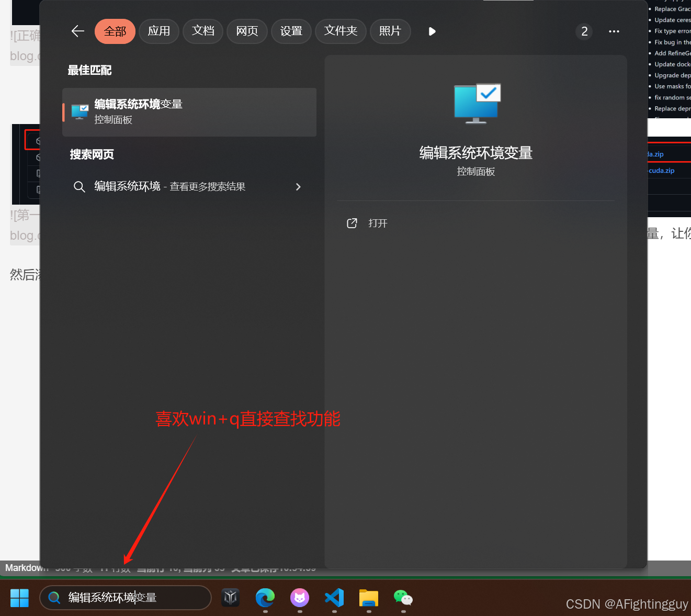Open Visual Studio Code from the taskbar
The image size is (691, 616).
[334, 598]
